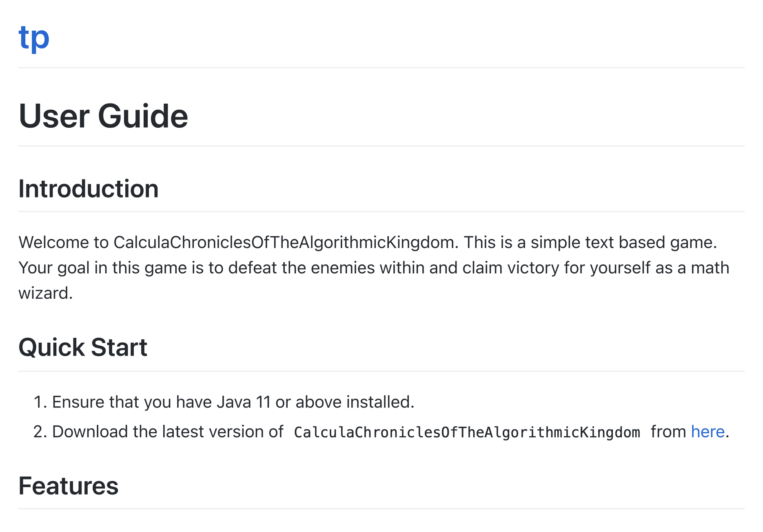
Task: Click the "Java 11" text in step one
Action: point(244,402)
